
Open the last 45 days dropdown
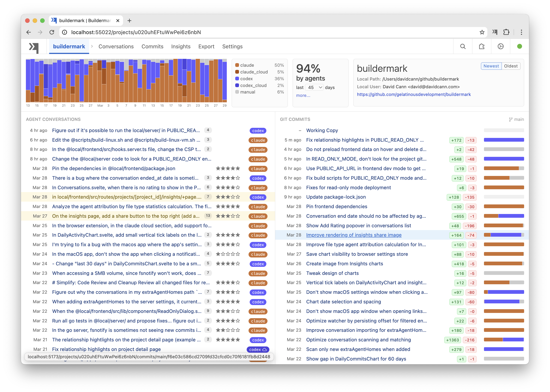pos(314,87)
